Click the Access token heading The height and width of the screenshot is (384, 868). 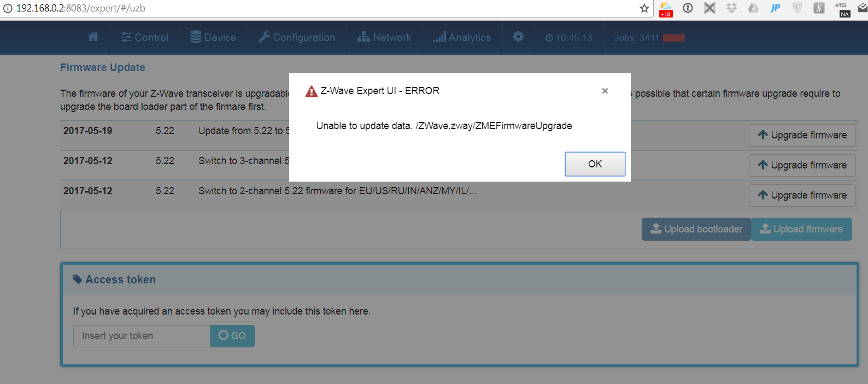[x=120, y=280]
